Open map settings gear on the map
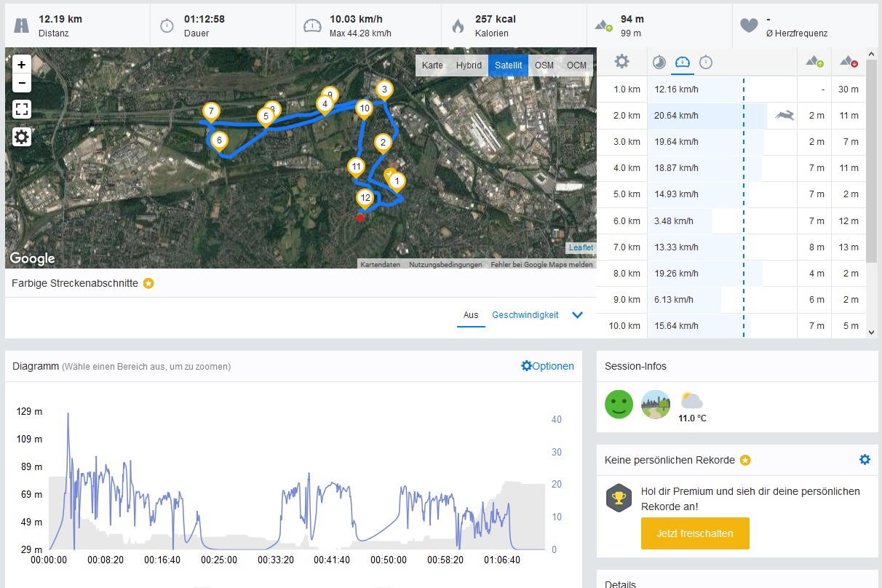Image resolution: width=882 pixels, height=588 pixels. [x=22, y=137]
